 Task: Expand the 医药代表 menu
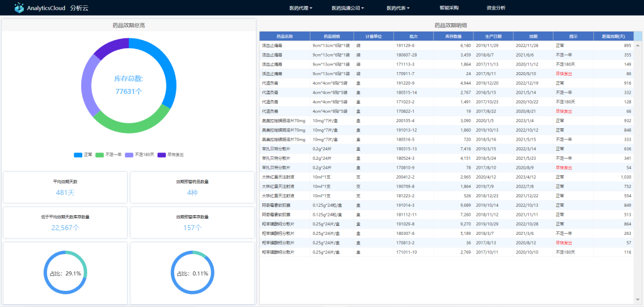click(x=398, y=8)
